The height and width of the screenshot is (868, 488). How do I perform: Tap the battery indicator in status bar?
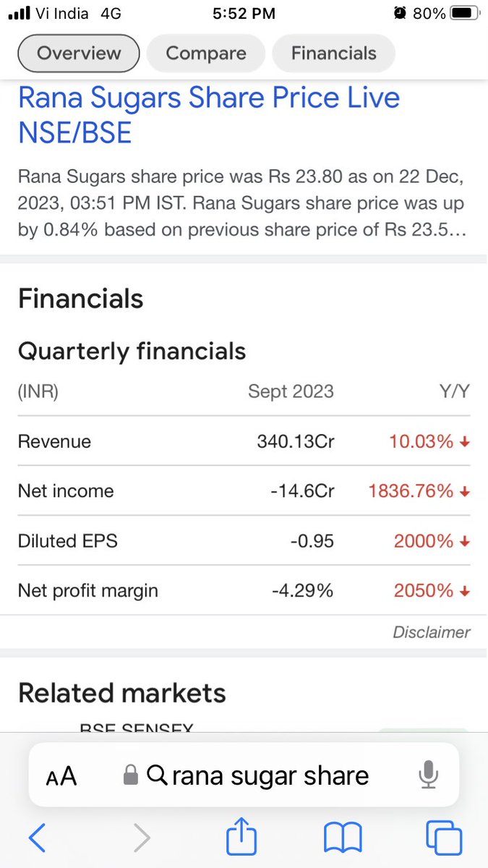[465, 13]
